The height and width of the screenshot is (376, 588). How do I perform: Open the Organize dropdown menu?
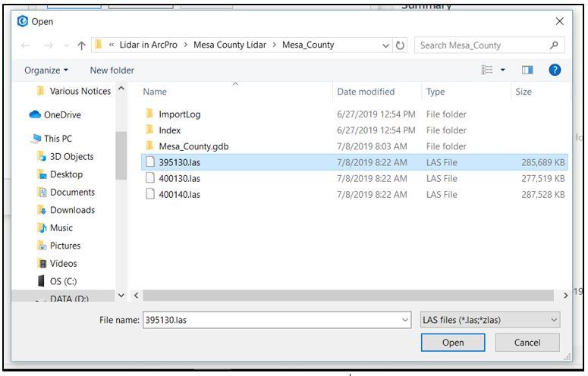pos(46,70)
